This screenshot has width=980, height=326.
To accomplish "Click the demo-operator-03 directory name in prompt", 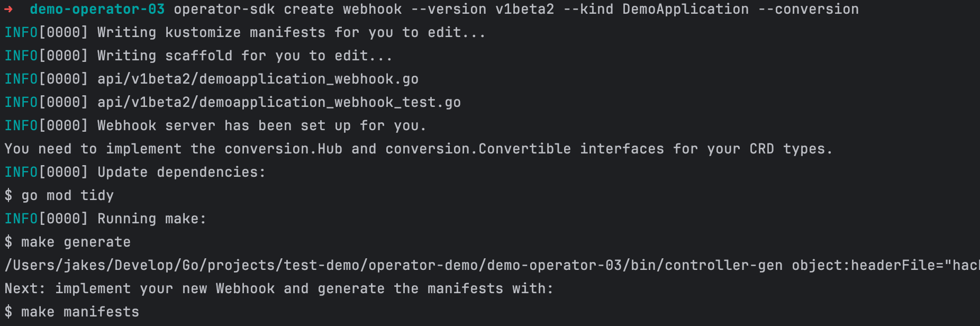I will pyautogui.click(x=97, y=10).
